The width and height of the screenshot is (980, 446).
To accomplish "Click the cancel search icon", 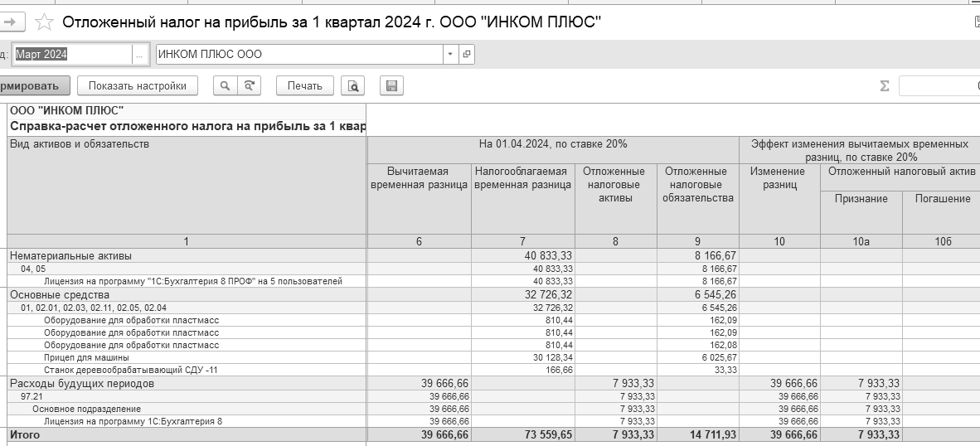I will tap(249, 85).
